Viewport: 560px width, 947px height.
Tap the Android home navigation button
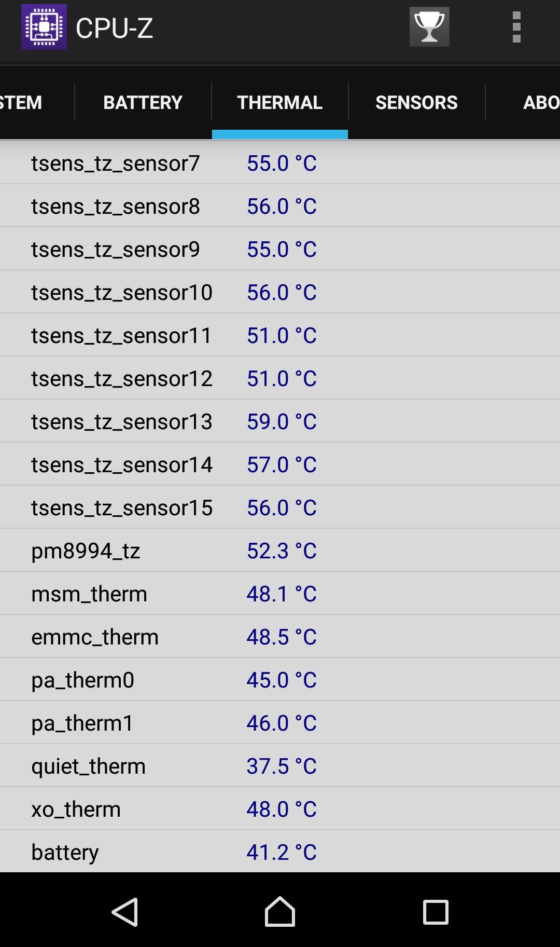click(280, 911)
